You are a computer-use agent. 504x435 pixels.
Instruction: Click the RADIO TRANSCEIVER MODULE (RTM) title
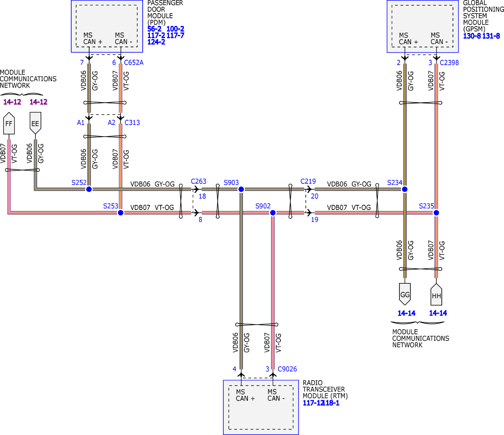[x=325, y=390]
